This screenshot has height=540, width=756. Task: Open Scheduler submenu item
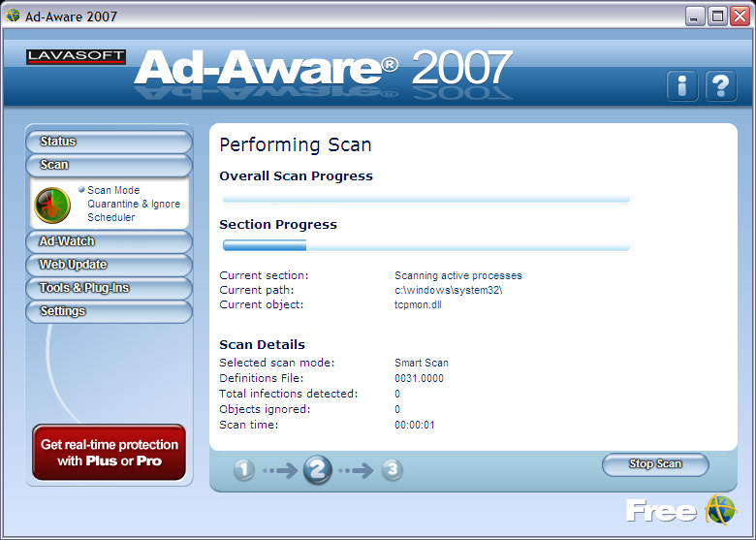(110, 217)
